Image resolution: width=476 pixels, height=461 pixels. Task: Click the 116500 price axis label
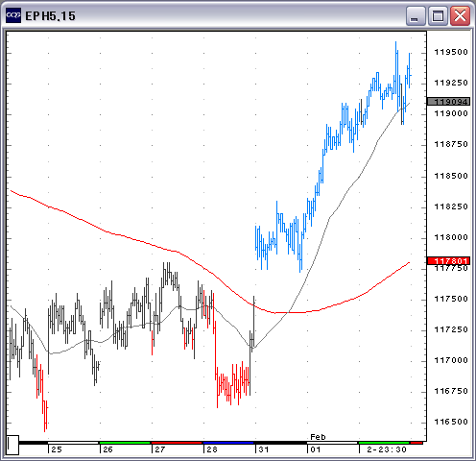(x=451, y=422)
